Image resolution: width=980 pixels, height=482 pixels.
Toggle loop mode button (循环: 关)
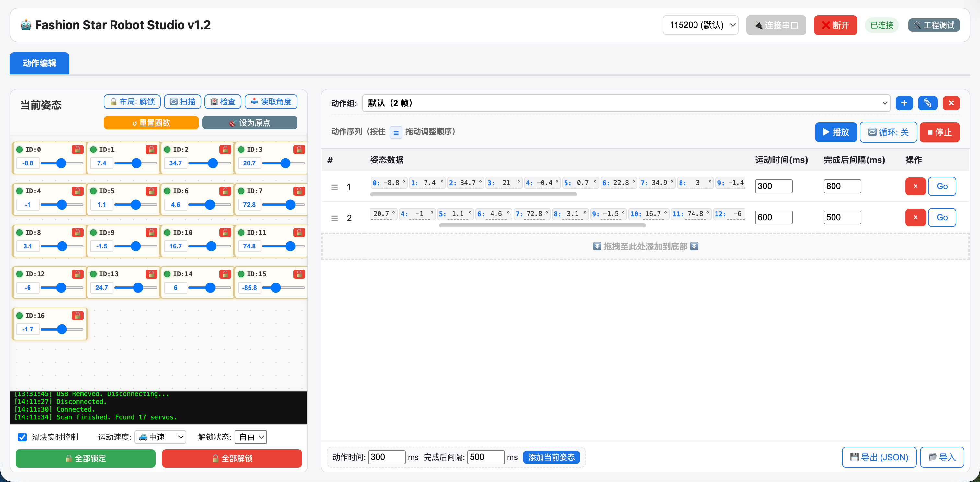pyautogui.click(x=888, y=132)
